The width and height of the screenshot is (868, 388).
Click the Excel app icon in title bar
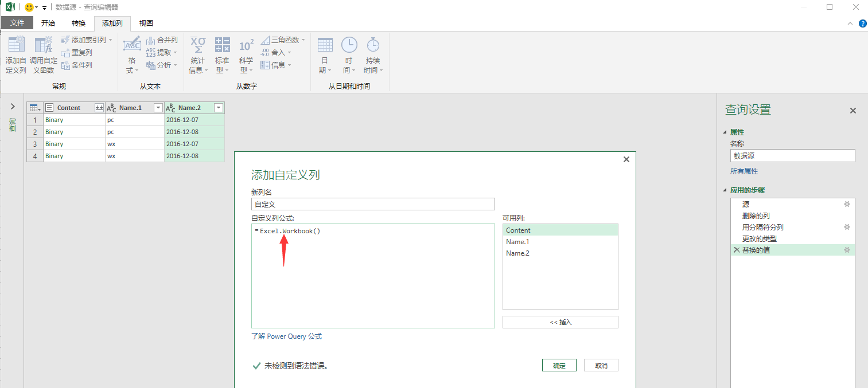(x=10, y=7)
